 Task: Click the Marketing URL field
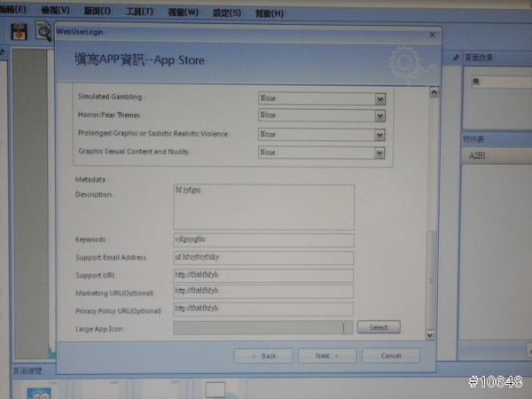point(263,292)
